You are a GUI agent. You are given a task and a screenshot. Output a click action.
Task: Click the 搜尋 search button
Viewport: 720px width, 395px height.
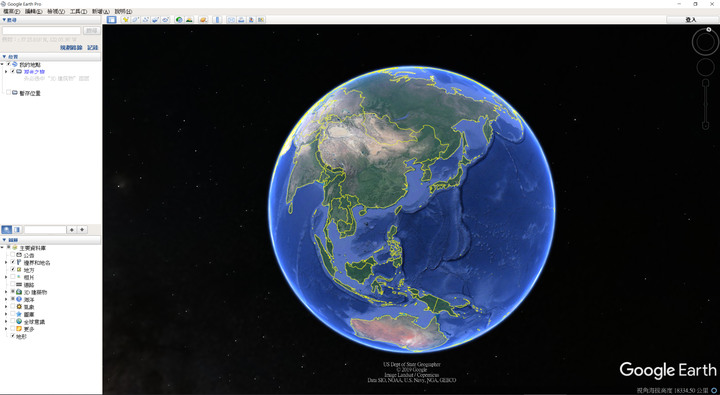click(92, 31)
